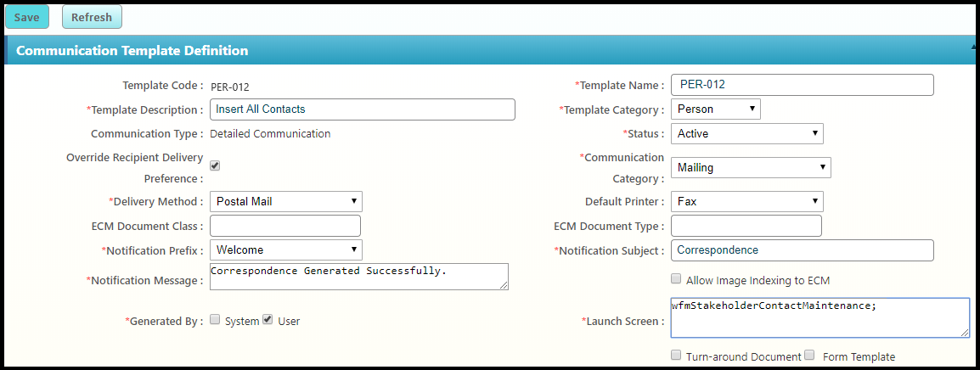Open the Communication Category dropdown
Screen dimensions: 980x370
(x=751, y=167)
